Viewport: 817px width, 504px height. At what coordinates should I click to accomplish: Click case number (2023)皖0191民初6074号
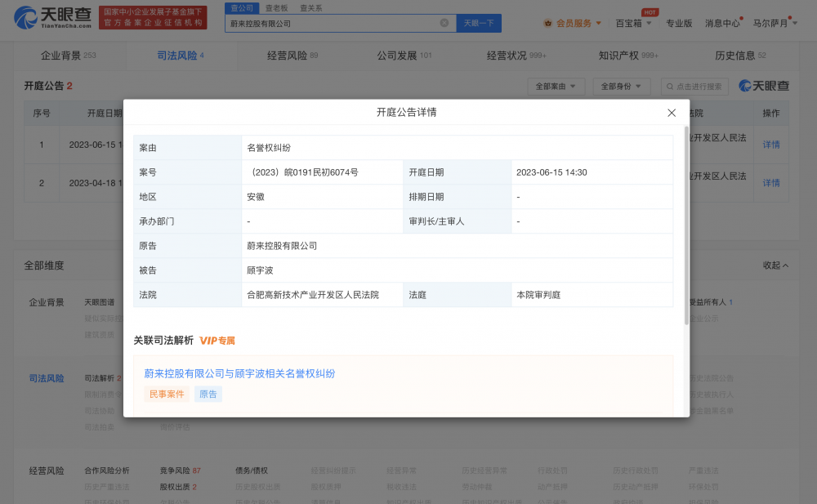point(303,172)
